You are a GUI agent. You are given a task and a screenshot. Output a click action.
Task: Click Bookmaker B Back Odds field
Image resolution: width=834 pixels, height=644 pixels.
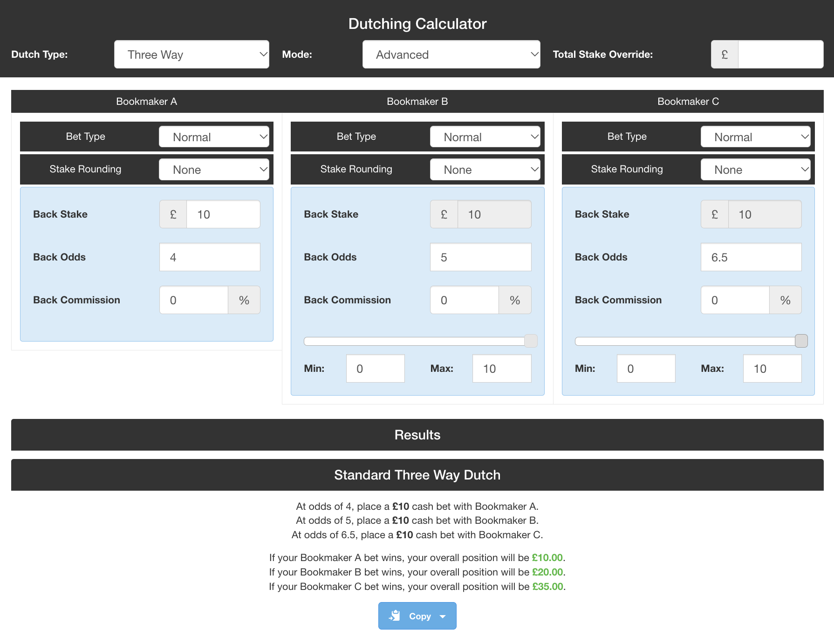tap(481, 257)
